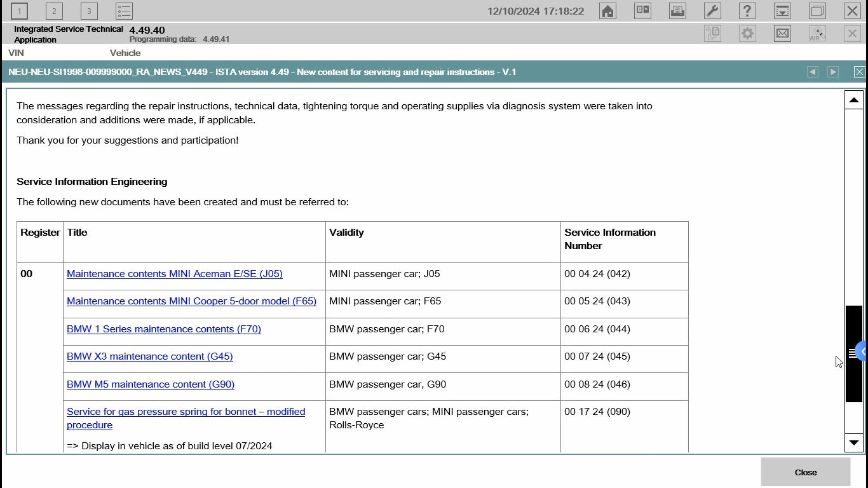Open Maintenance contents MINI Aceman E/SE (J05) link

point(175,274)
